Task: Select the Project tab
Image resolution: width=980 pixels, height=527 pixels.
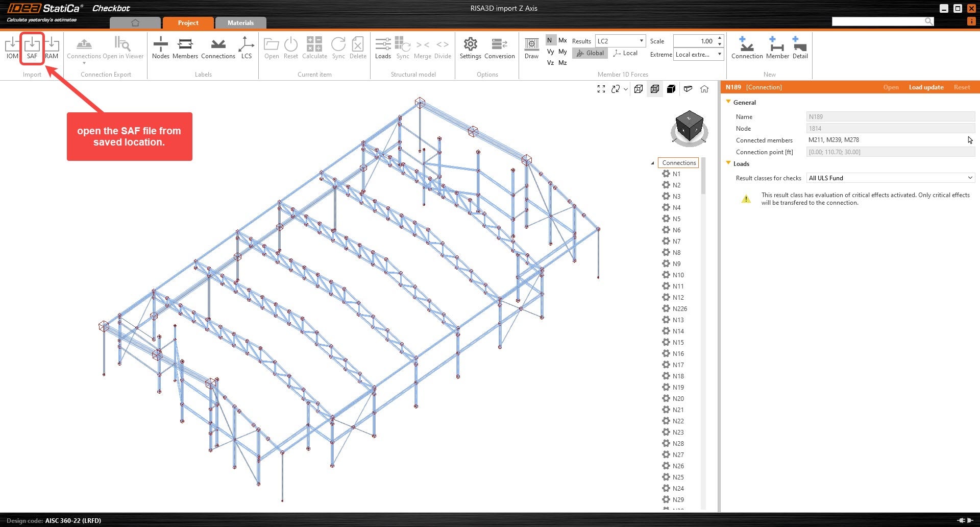Action: click(x=188, y=22)
